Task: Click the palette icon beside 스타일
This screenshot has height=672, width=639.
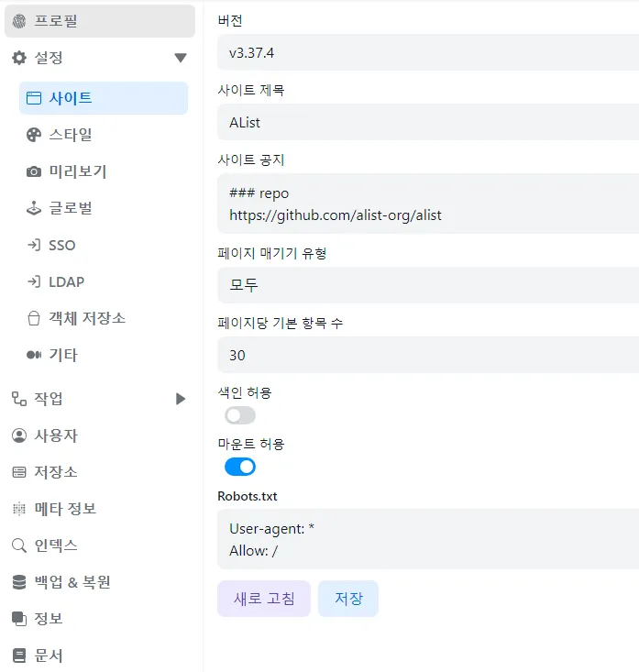Action: click(34, 135)
